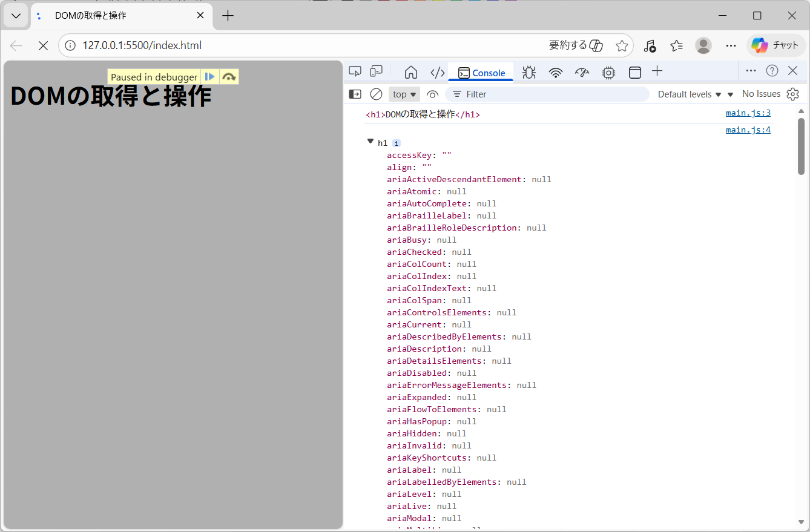Open the Network panel wifi icon

tap(556, 73)
